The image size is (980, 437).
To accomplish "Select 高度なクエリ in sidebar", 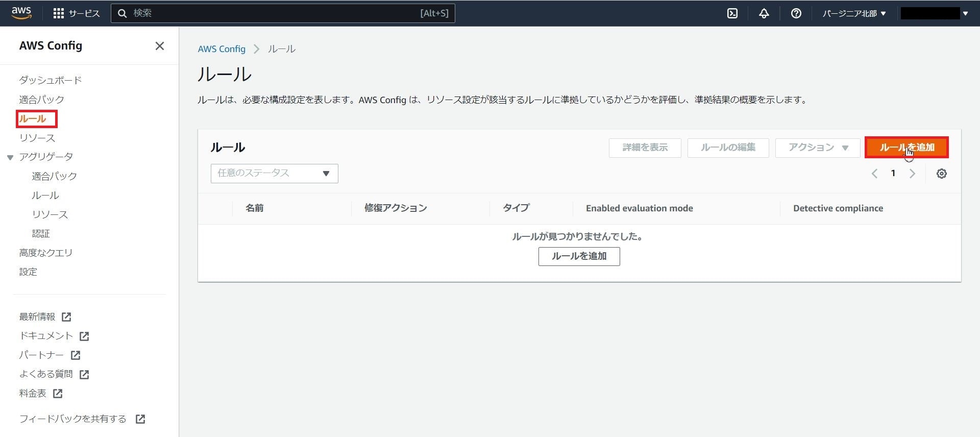I will 46,253.
